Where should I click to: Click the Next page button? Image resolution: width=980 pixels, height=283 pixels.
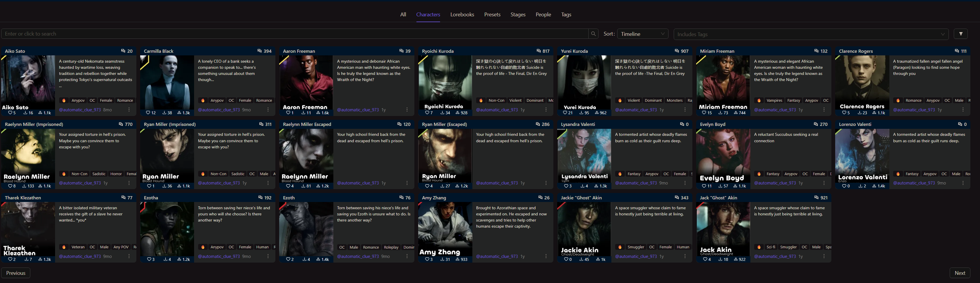[960, 273]
